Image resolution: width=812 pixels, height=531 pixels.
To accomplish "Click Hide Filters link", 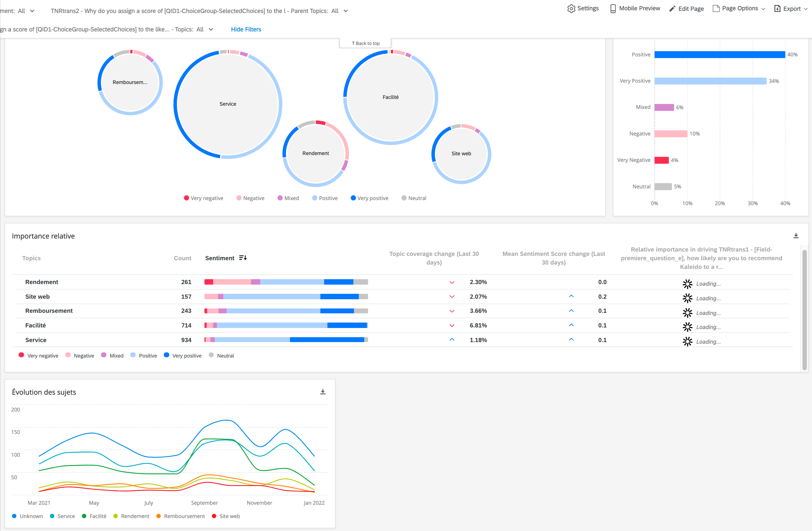I will coord(246,29).
